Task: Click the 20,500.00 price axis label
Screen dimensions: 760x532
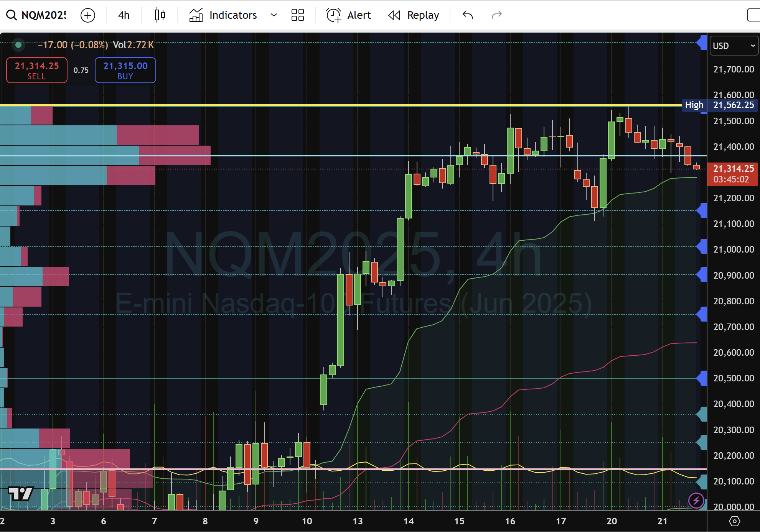Action: [x=734, y=378]
